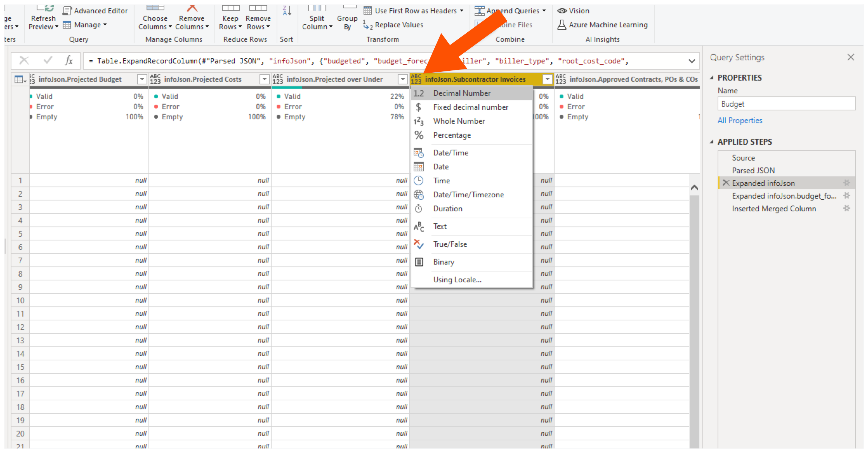Click the query Name field containing Budget
868x453 pixels.
coord(786,104)
